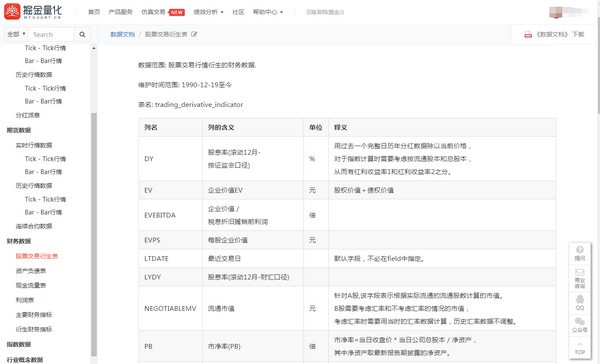Image resolution: width=600 pixels, height=364 pixels.
Task: Select the 行业概念数据 sidebar heading
Action: click(25, 360)
